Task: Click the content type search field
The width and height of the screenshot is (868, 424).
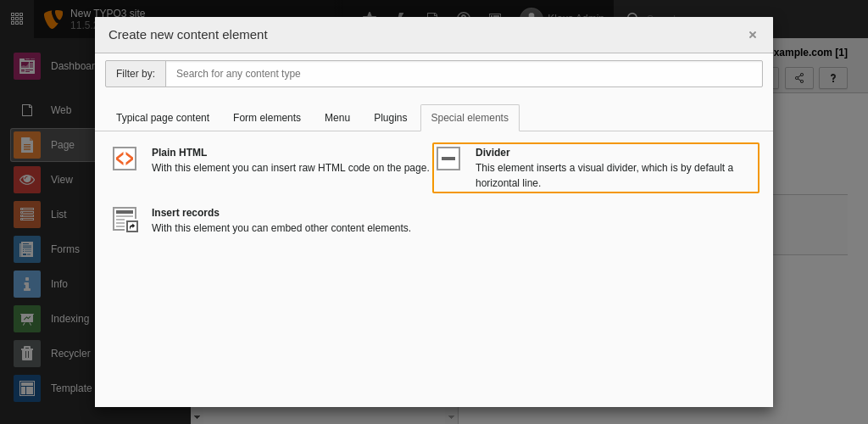Action: click(x=464, y=74)
